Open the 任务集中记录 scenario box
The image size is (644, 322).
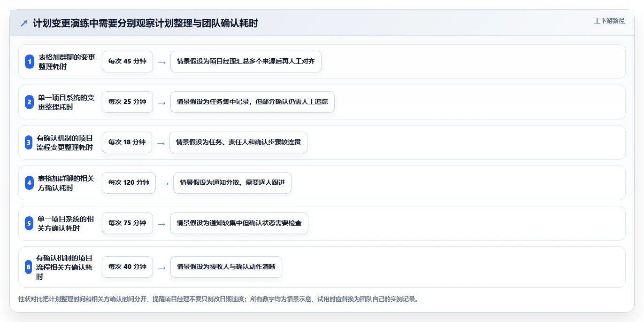coord(253,102)
